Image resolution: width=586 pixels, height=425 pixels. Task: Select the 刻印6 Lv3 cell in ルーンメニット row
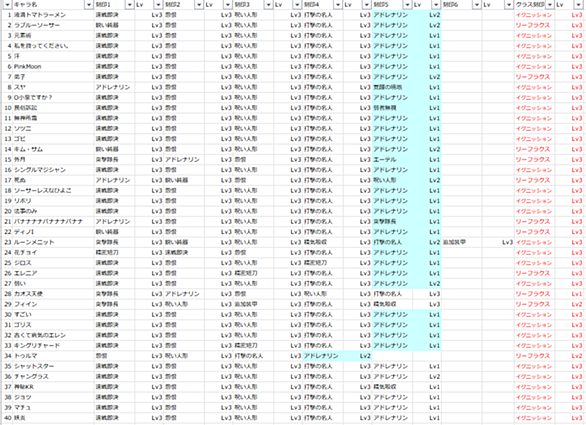pos(498,242)
